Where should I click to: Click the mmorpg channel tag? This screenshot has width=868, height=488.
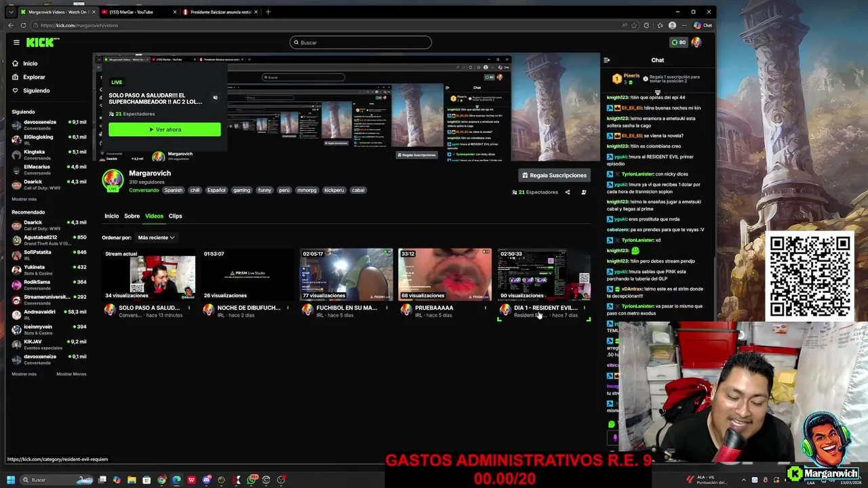pyautogui.click(x=307, y=190)
